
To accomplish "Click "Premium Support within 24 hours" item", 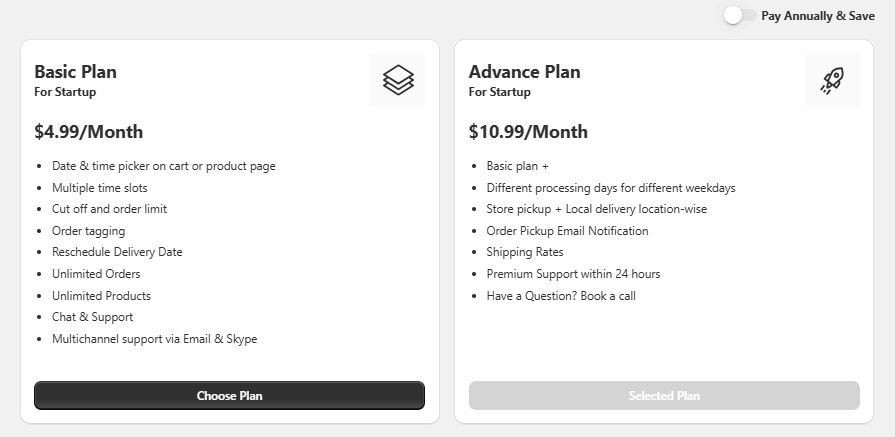I will 573,274.
